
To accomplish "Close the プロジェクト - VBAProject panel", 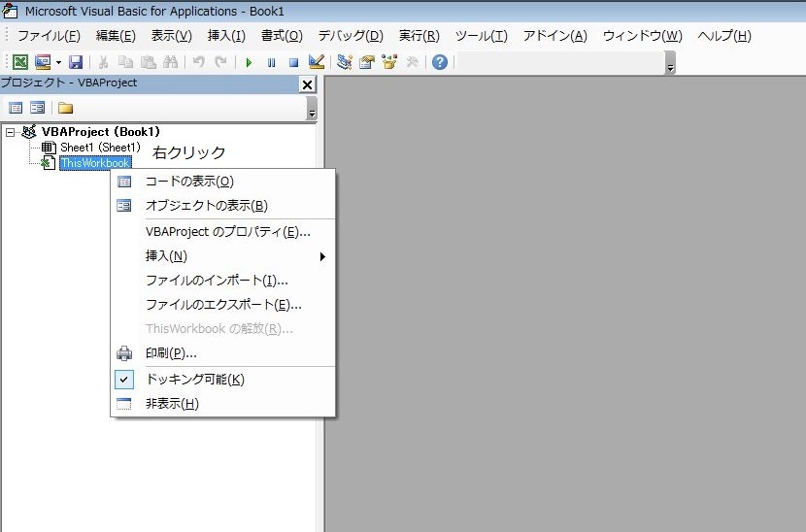I will [x=307, y=84].
